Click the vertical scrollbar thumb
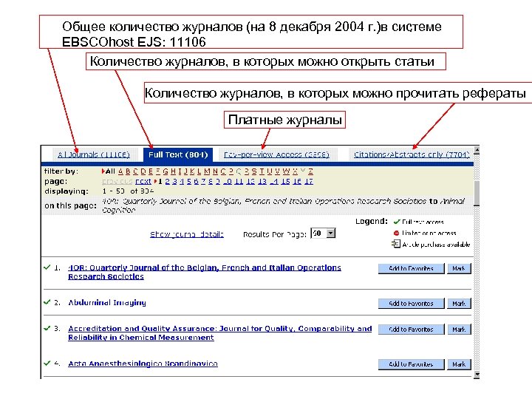 coord(477,194)
